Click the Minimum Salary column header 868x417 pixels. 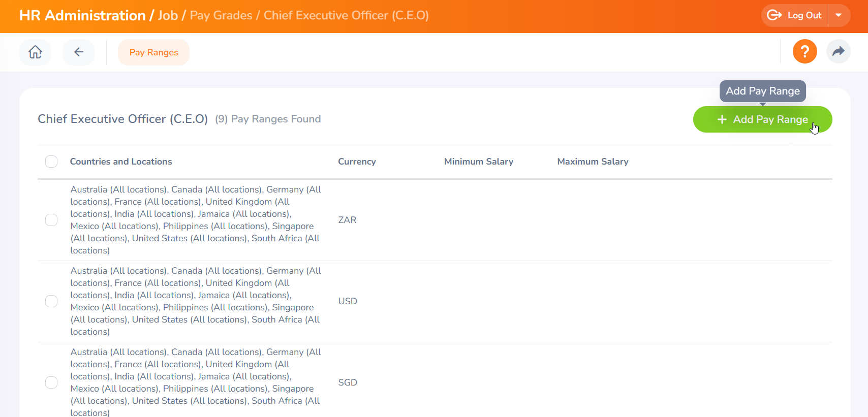pos(478,162)
